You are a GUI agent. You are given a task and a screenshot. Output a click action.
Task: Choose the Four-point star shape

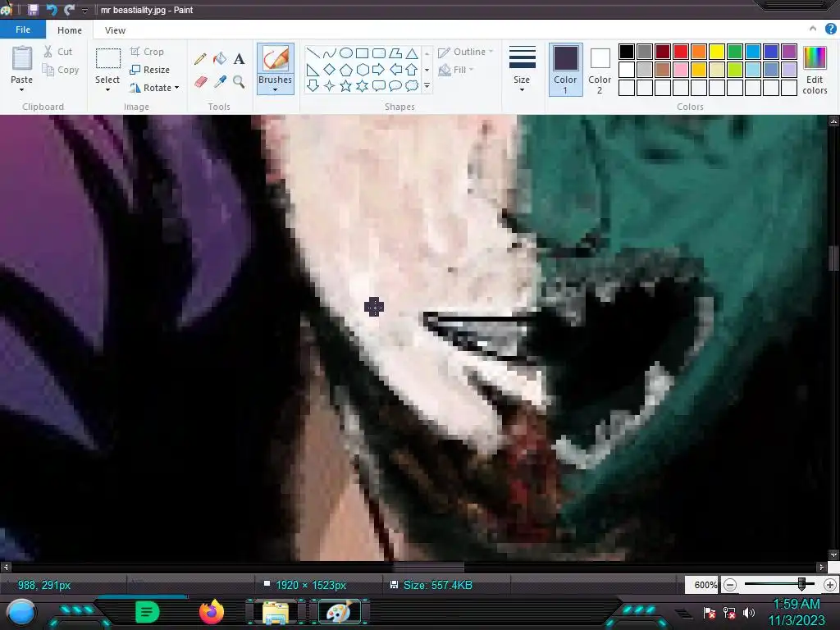(330, 85)
